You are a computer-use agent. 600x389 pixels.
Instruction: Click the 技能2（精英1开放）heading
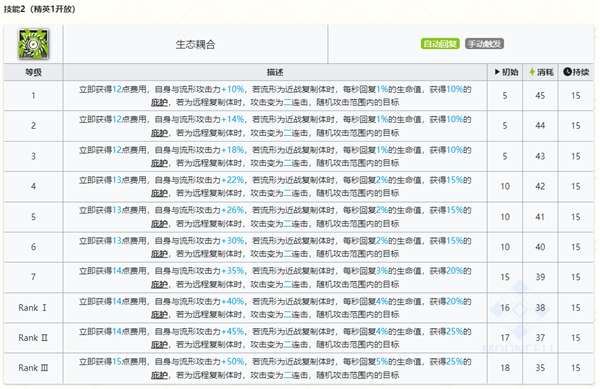pyautogui.click(x=39, y=9)
